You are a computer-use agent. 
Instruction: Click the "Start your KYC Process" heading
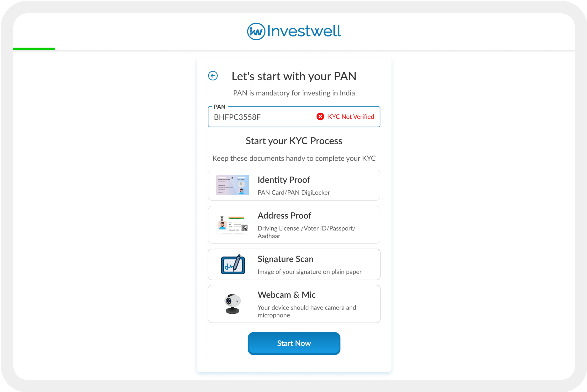(x=294, y=141)
